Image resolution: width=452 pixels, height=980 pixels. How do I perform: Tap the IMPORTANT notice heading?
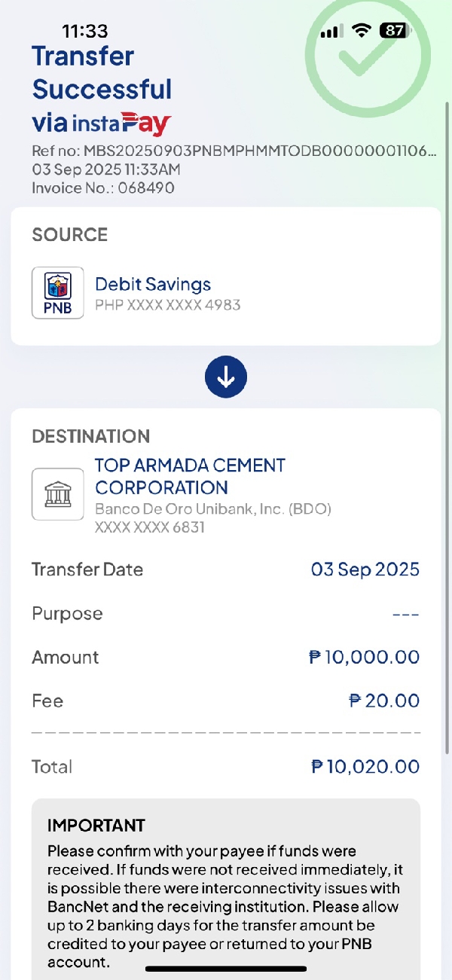96,826
